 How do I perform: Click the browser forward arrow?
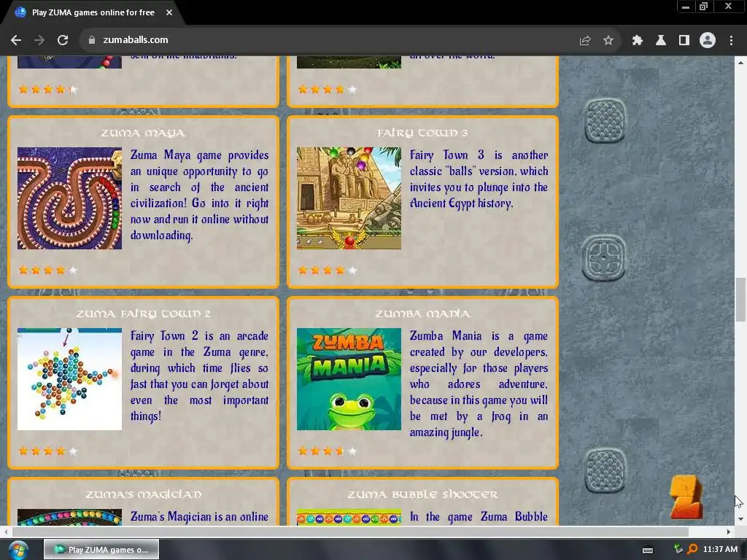tap(39, 40)
